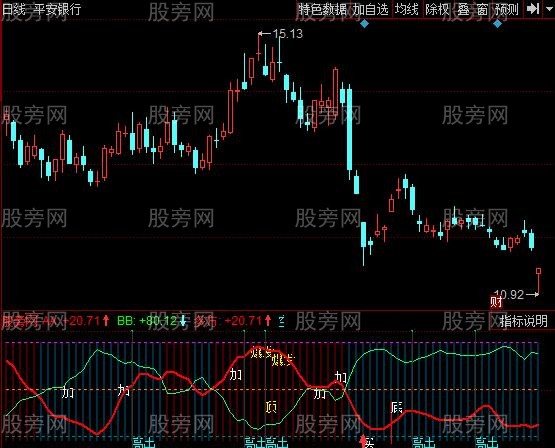
Task: Click the yellow 顶 top signal marker
Action: point(271,407)
